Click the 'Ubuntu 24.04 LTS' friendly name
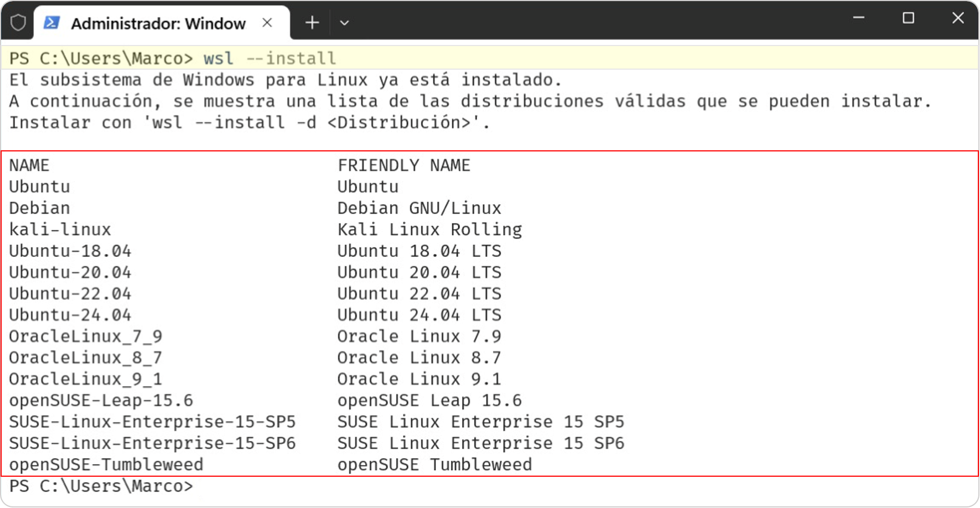This screenshot has width=980, height=508. point(419,315)
